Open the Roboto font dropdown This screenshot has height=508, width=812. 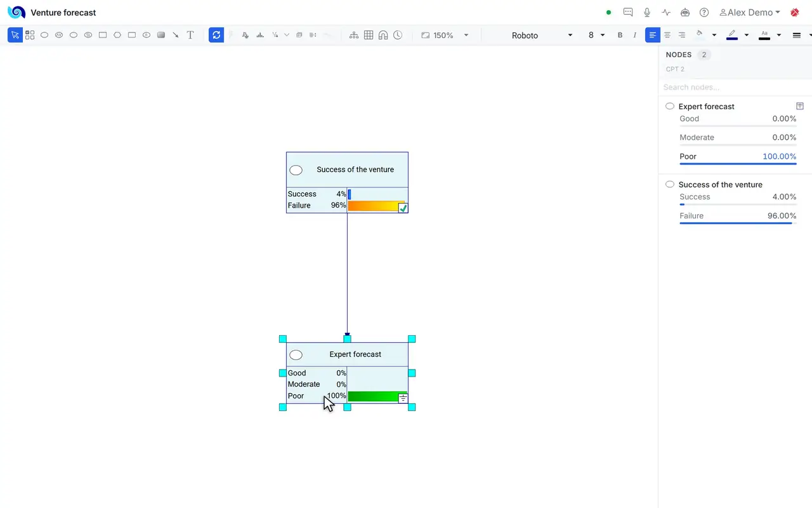coord(541,35)
